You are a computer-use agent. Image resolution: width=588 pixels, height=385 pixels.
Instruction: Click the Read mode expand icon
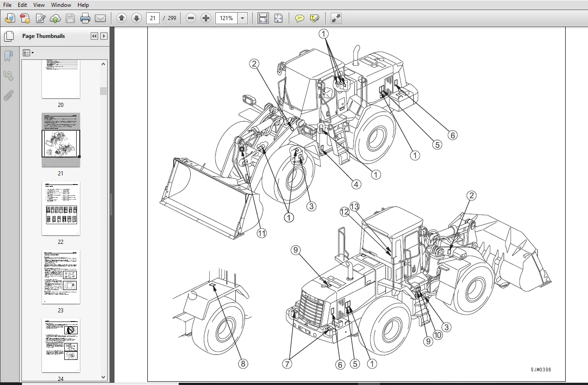point(336,18)
